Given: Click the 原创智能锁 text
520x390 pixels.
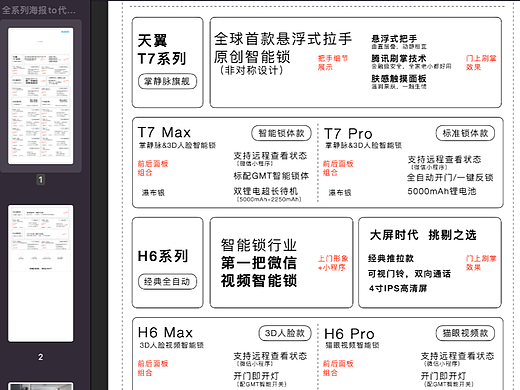Looking at the screenshot, I should tap(252, 57).
